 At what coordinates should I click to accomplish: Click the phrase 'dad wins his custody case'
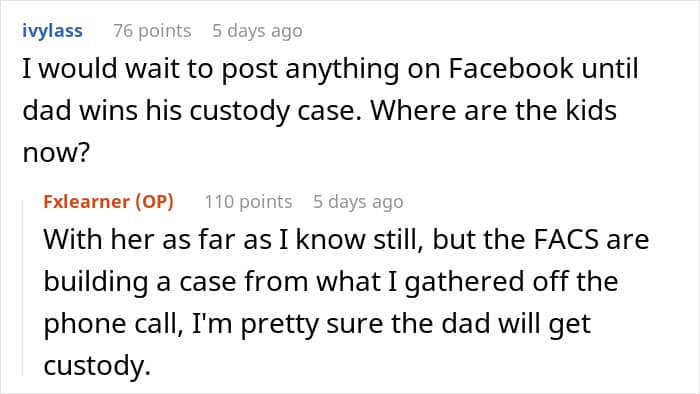click(x=191, y=111)
